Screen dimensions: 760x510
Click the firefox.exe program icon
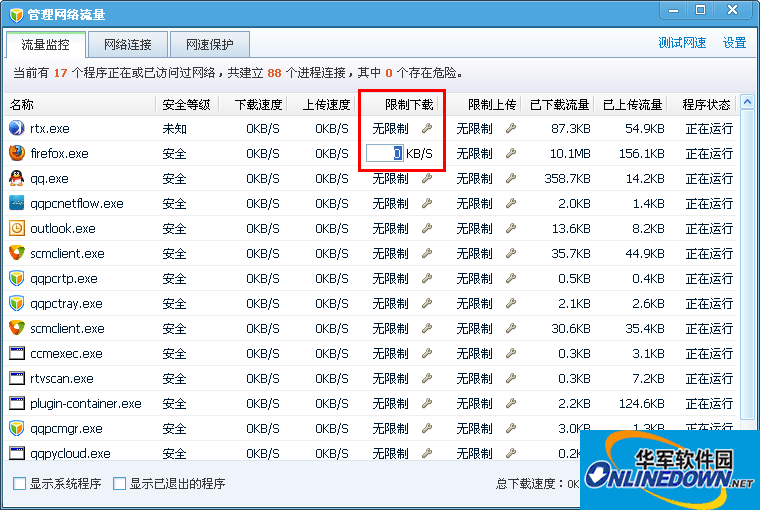tap(16, 154)
